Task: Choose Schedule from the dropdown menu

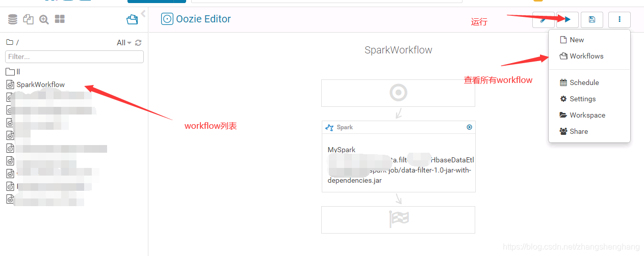Action: (589, 82)
